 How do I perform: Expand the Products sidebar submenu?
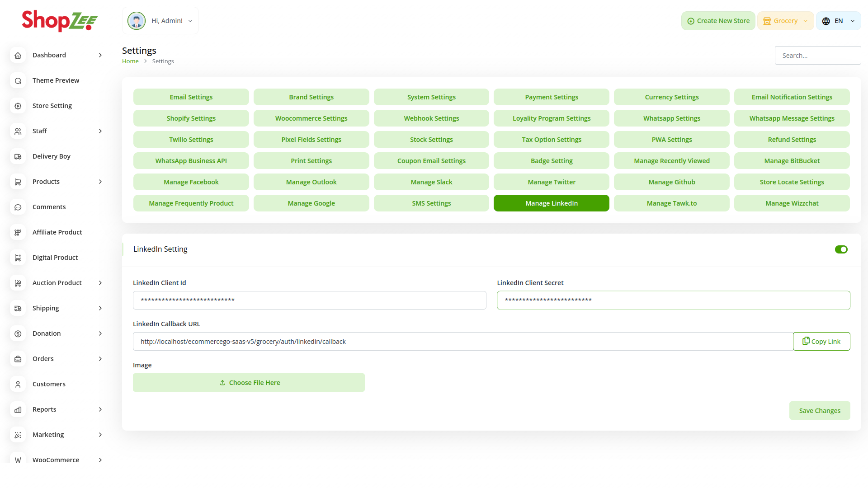coord(100,182)
